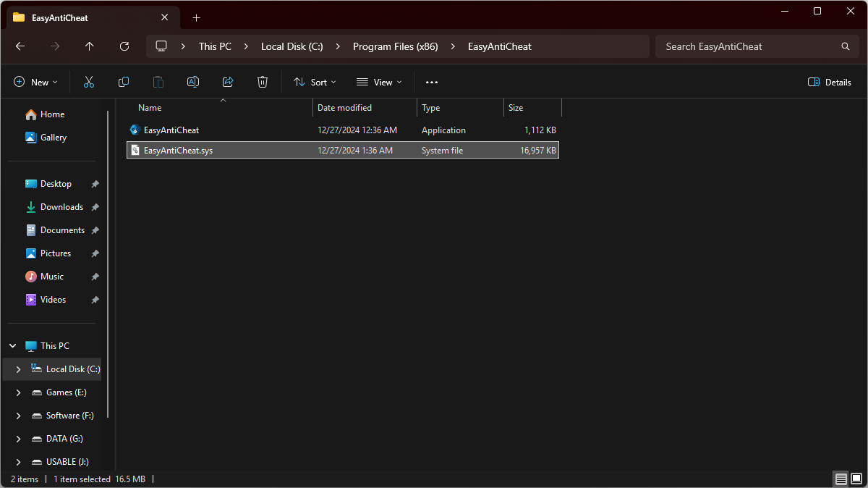Click the navigation pane scrollbar

click(108, 264)
